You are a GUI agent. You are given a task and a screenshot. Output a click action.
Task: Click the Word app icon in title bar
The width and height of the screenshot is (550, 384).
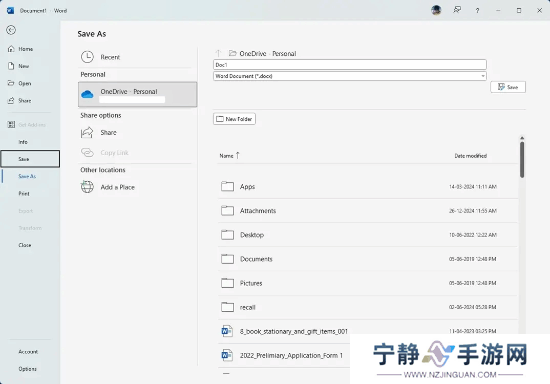11,11
